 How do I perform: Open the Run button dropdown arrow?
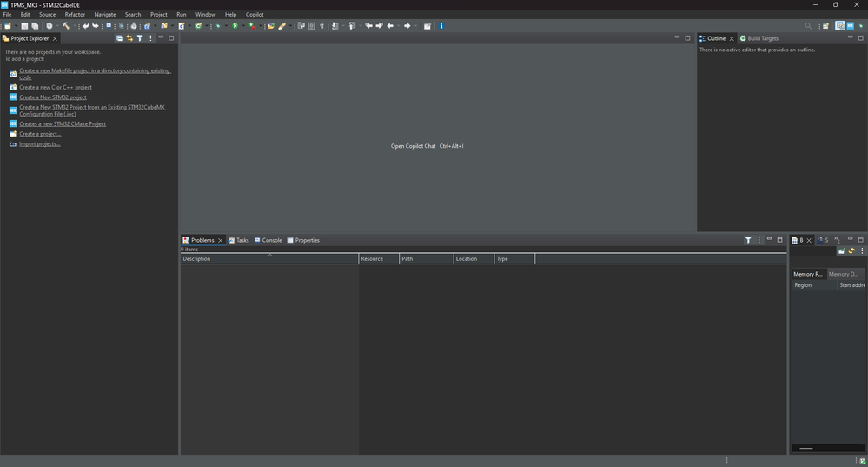243,26
